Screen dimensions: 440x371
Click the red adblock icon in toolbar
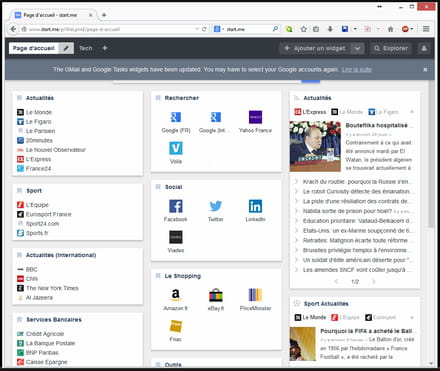point(405,29)
